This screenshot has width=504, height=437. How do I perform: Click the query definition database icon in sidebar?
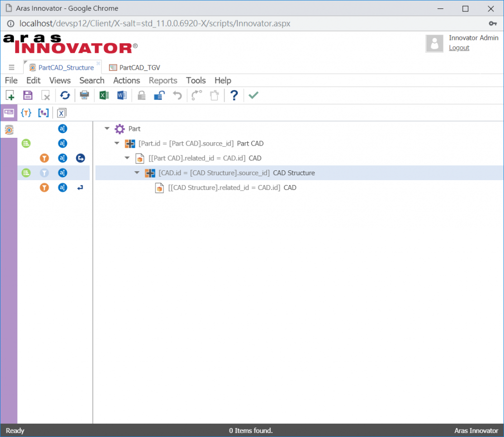(x=9, y=130)
